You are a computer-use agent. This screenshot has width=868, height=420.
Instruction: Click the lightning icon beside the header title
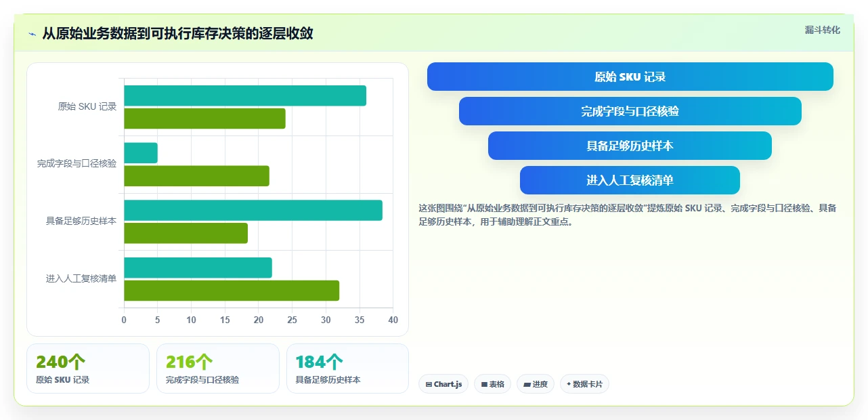pyautogui.click(x=32, y=34)
